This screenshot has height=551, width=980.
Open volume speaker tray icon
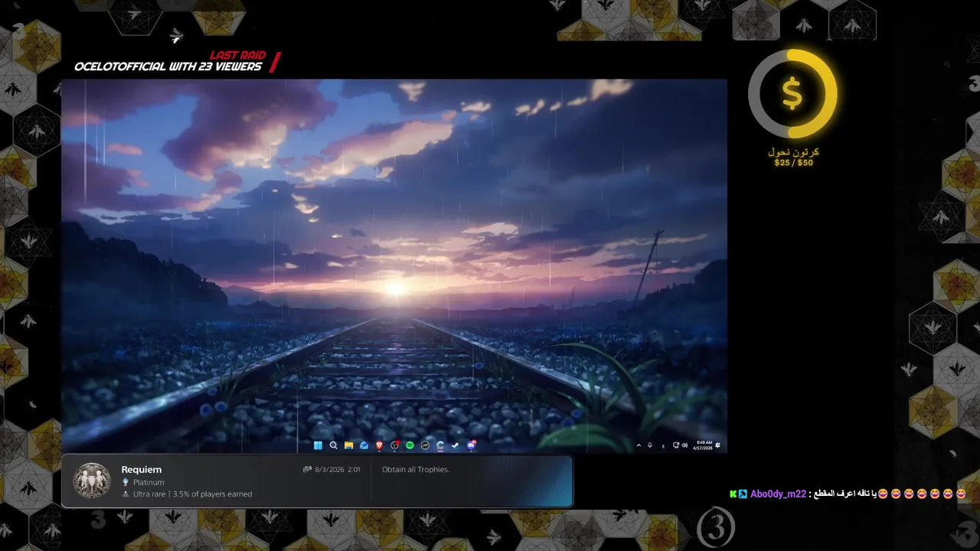point(684,445)
